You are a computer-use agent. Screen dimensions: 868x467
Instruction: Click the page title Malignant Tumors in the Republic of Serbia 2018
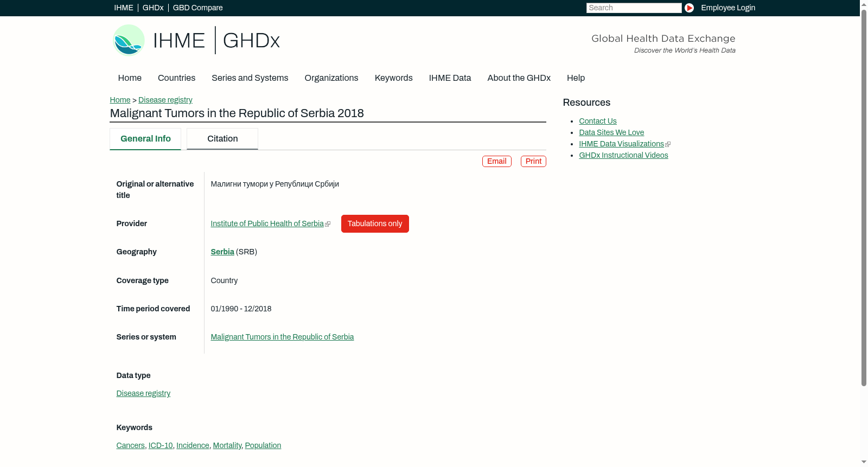(237, 113)
